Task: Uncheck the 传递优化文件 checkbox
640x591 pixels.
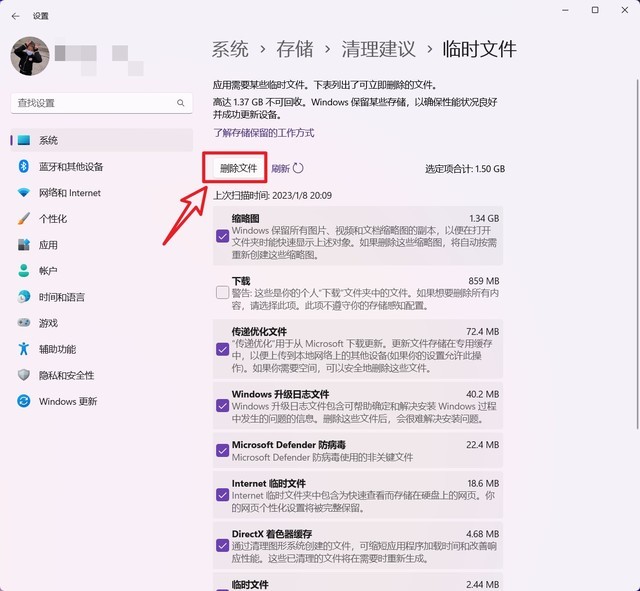Action: [222, 349]
